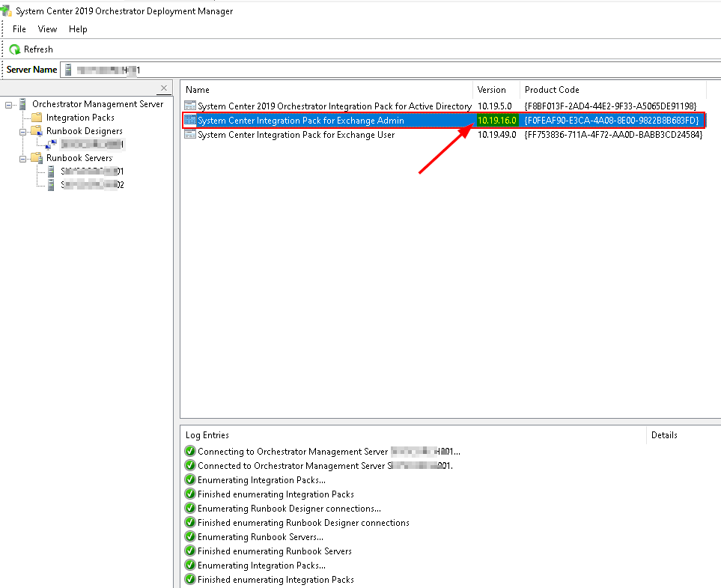This screenshot has height=588, width=721.
Task: Open the File menu
Action: click(x=19, y=29)
